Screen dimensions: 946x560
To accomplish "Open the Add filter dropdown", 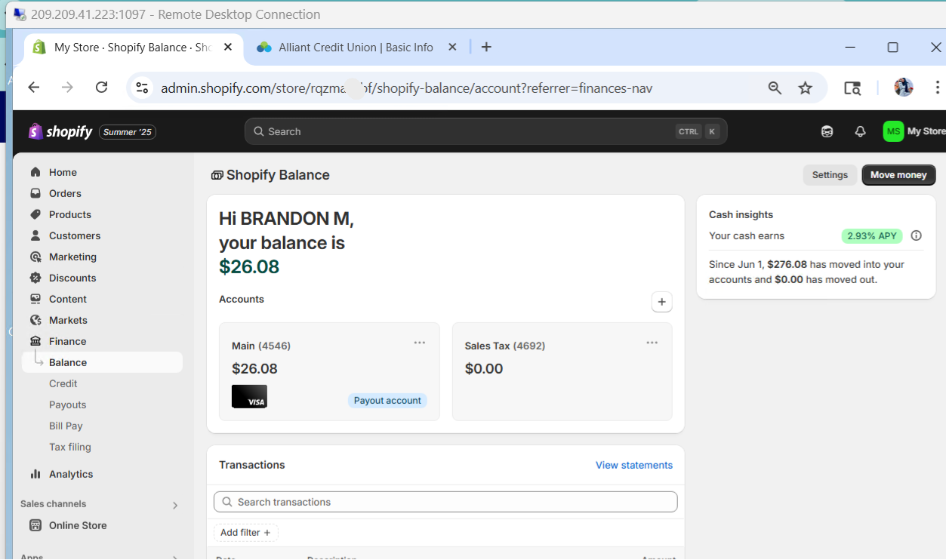I will click(x=246, y=533).
